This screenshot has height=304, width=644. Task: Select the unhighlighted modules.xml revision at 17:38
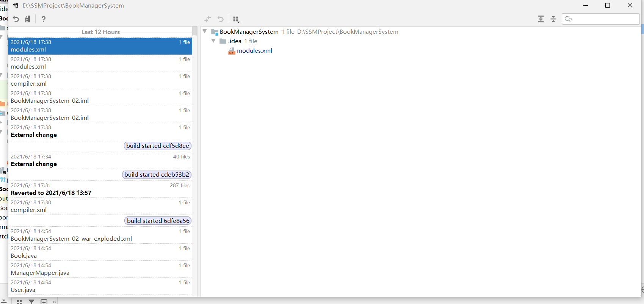[x=100, y=63]
